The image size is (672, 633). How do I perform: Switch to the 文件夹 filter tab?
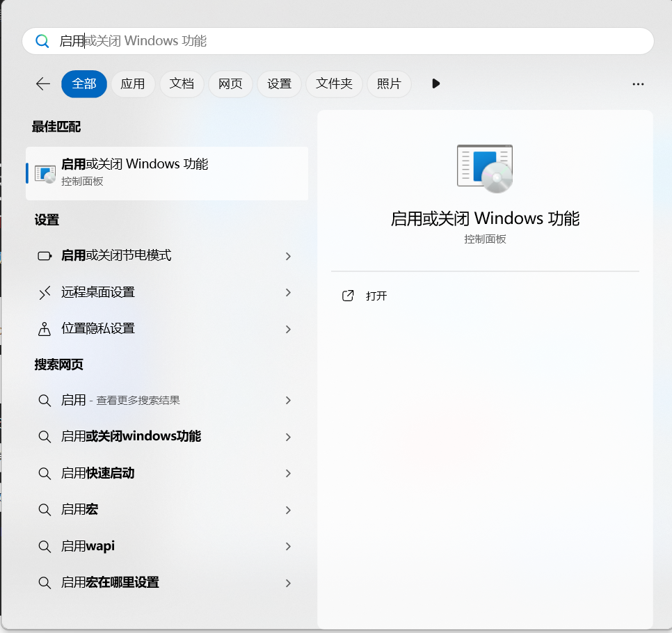[x=335, y=83]
